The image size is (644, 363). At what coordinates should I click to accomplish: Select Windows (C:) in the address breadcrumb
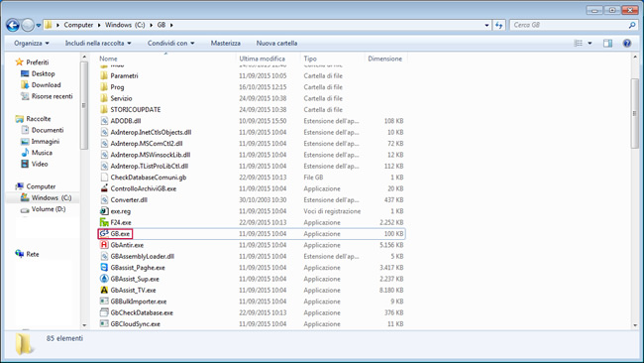(125, 25)
